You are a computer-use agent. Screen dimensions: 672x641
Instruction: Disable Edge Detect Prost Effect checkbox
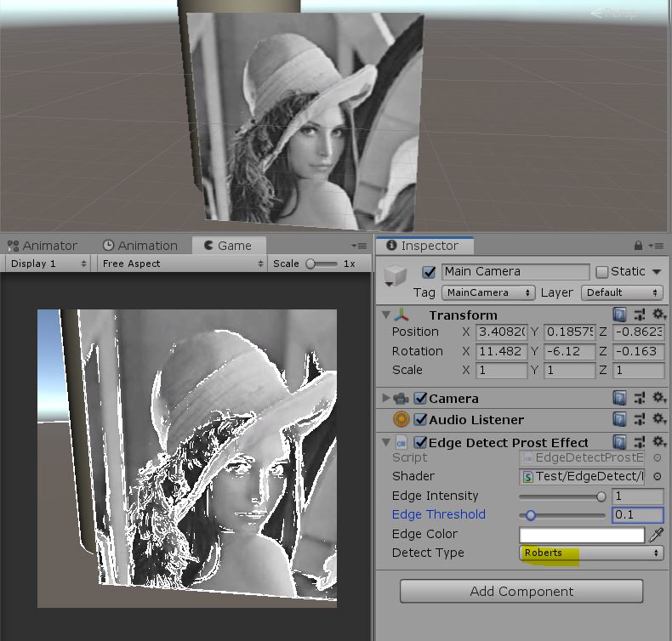[420, 442]
